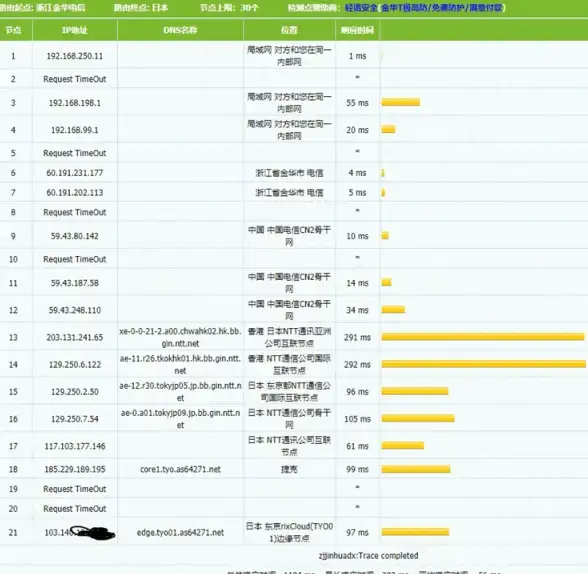Viewport: 588px width, 574px height.
Task: Click DNS name ae-11.r26.tkokhk01.hk.bb.gin.ntt.net
Action: pyautogui.click(x=180, y=364)
